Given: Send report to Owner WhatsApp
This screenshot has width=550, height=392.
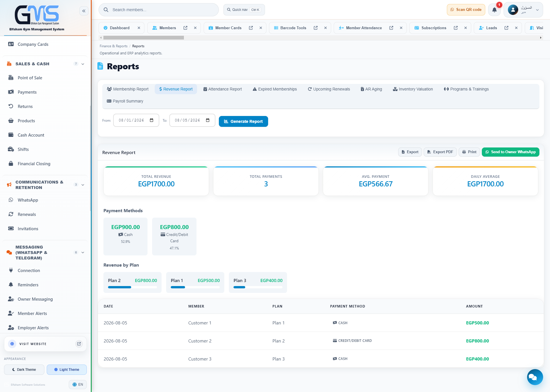Looking at the screenshot, I should (510, 152).
